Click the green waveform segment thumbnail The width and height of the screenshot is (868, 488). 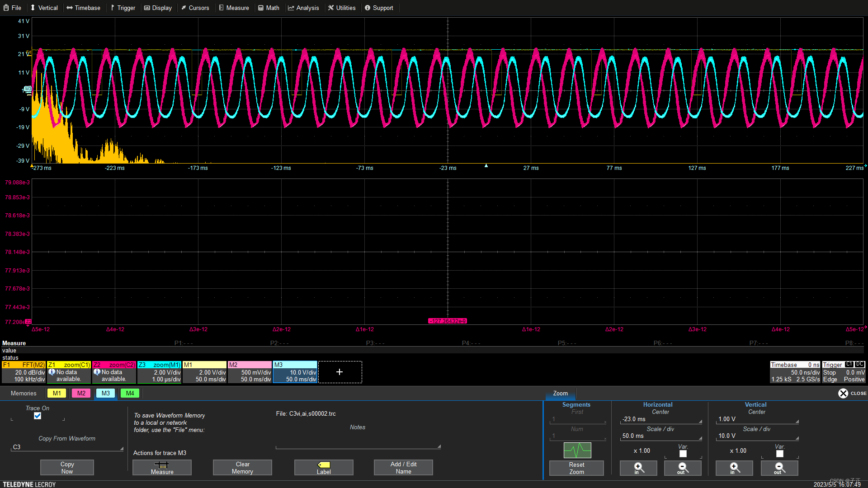pyautogui.click(x=577, y=450)
